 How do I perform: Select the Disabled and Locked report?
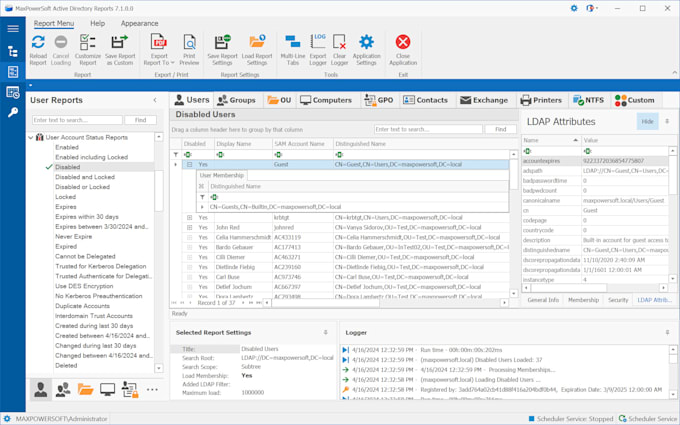[x=85, y=177]
